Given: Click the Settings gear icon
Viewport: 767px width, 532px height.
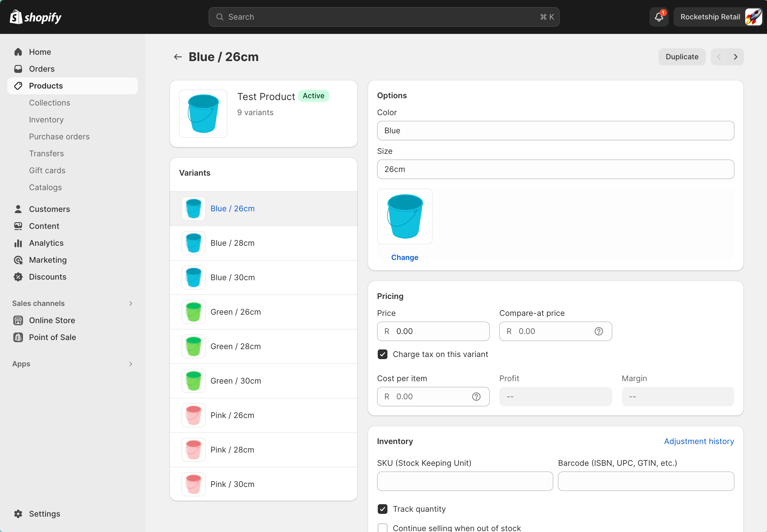Looking at the screenshot, I should click(x=18, y=514).
